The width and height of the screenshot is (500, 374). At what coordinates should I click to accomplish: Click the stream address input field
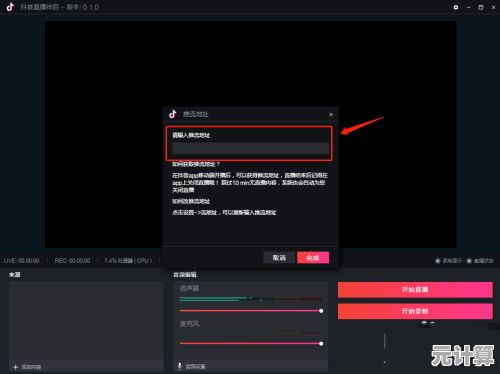click(250, 148)
